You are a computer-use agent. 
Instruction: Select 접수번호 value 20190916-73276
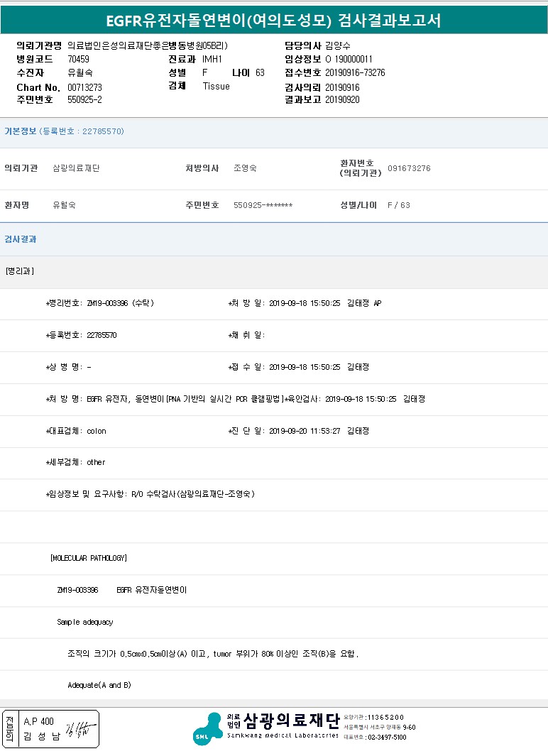coord(355,73)
